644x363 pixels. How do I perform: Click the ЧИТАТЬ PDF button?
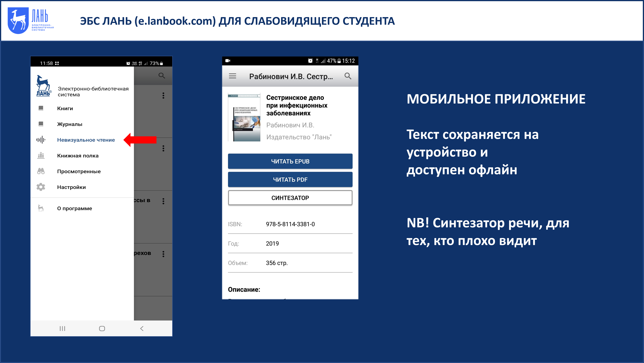pos(290,180)
